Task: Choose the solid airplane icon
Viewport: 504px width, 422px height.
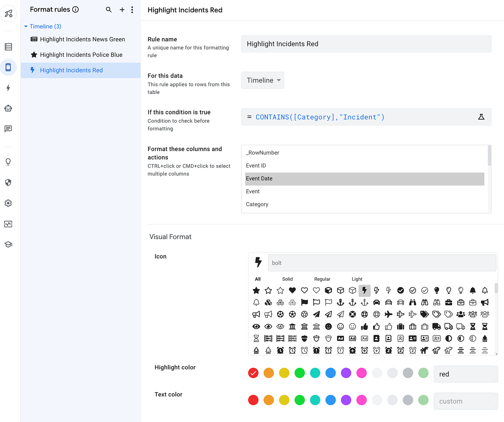Action: [x=389, y=314]
